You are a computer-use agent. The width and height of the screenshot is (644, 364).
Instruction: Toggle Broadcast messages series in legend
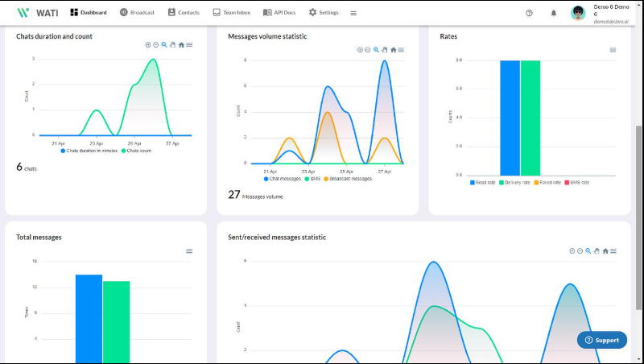coord(348,179)
